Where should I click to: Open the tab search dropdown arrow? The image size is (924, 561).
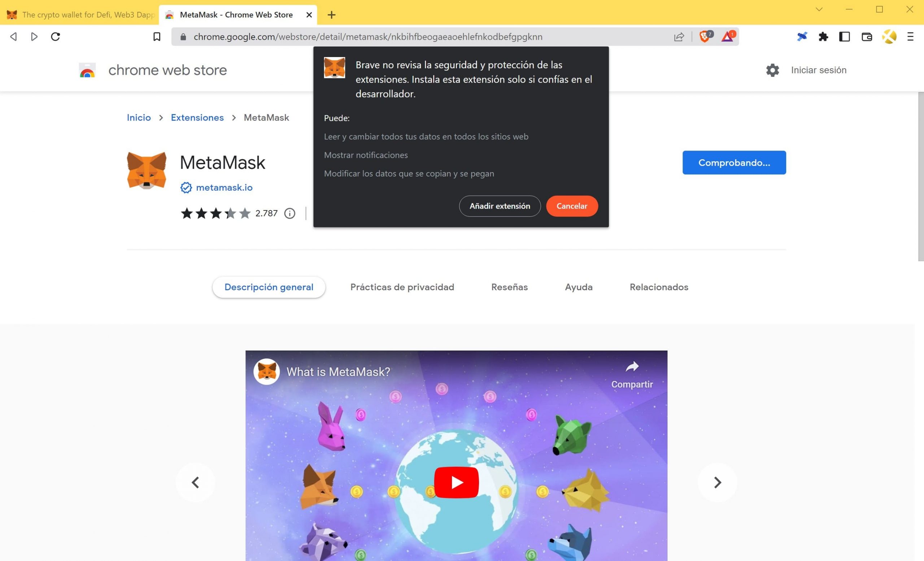pos(819,9)
